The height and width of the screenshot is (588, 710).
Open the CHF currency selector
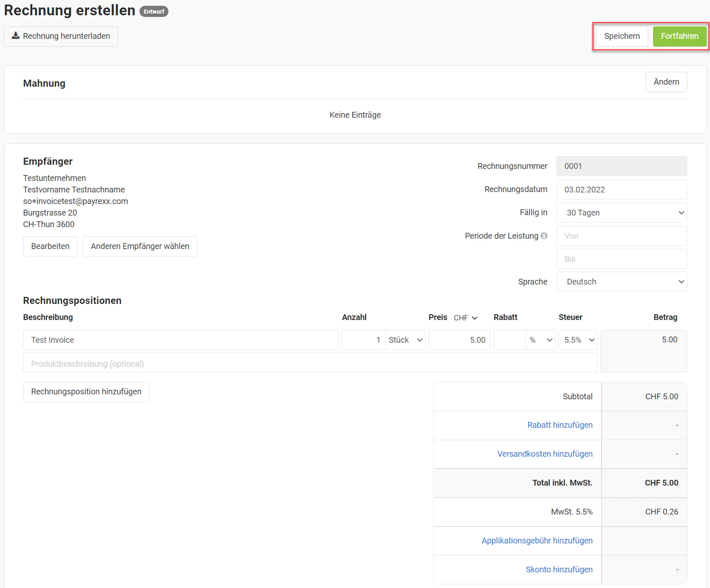466,318
